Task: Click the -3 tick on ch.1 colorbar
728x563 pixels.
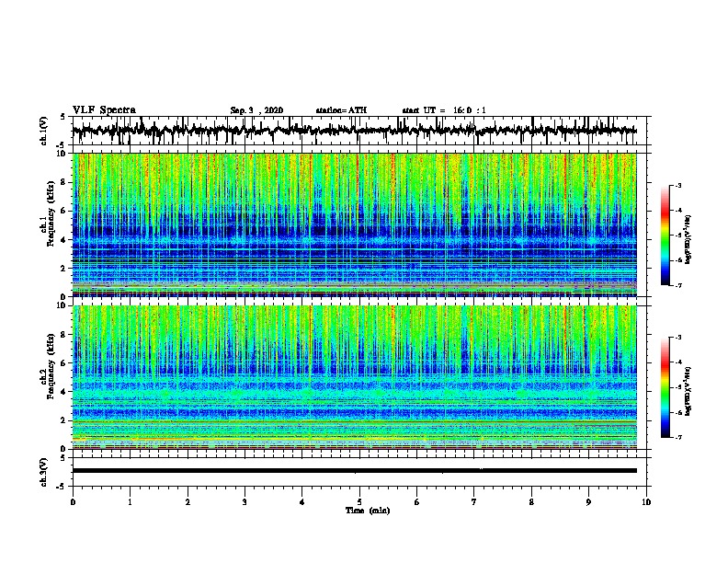Action: click(x=677, y=185)
